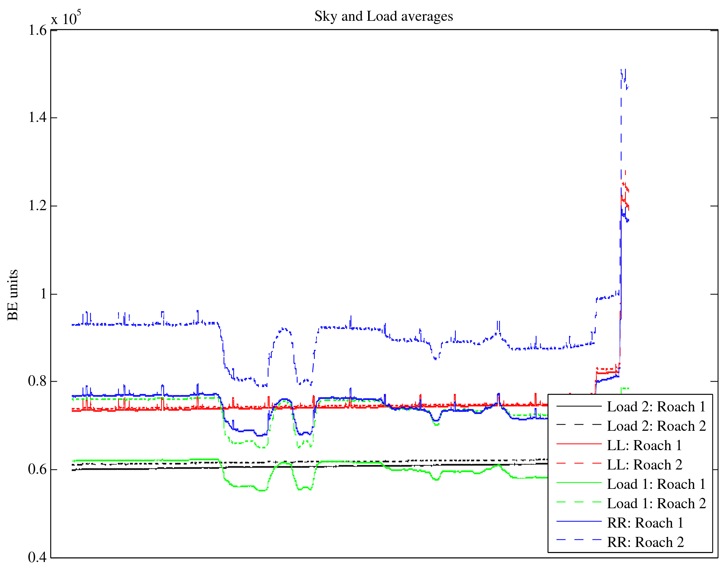Pick 'Load 1: Roach 1' legend label
Image resolution: width=728 pixels, height=571 pixels.
[x=656, y=484]
